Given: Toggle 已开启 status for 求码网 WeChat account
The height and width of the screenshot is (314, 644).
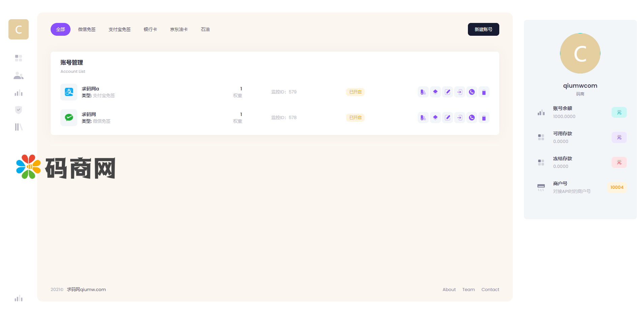Looking at the screenshot, I should click(355, 118).
